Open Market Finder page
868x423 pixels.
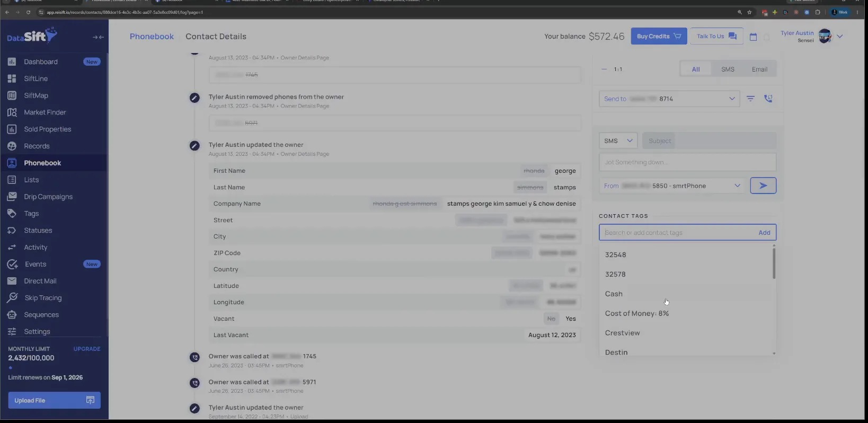click(x=45, y=112)
